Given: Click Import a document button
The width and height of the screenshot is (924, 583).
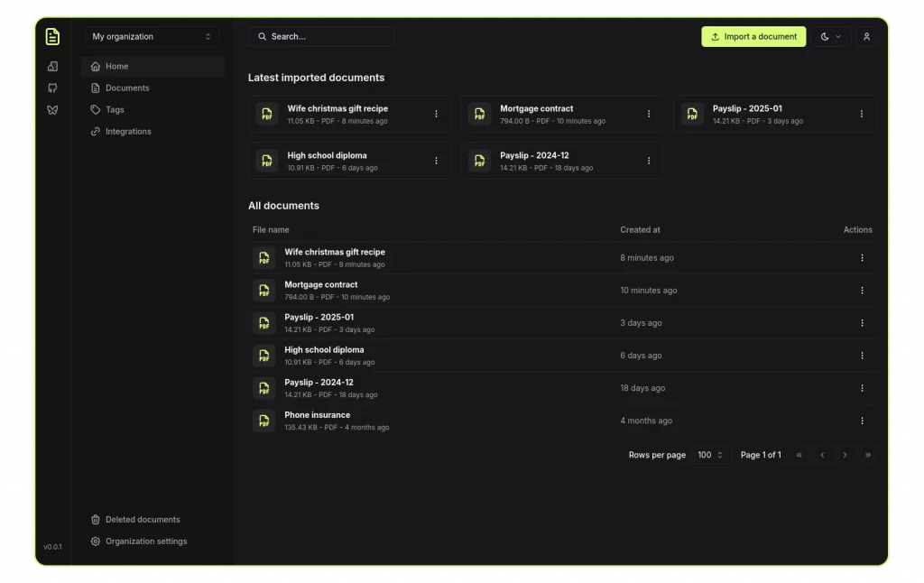Looking at the screenshot, I should tap(753, 37).
